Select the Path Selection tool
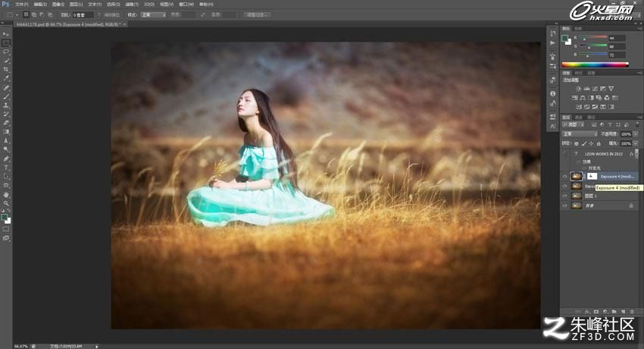 pos(6,176)
